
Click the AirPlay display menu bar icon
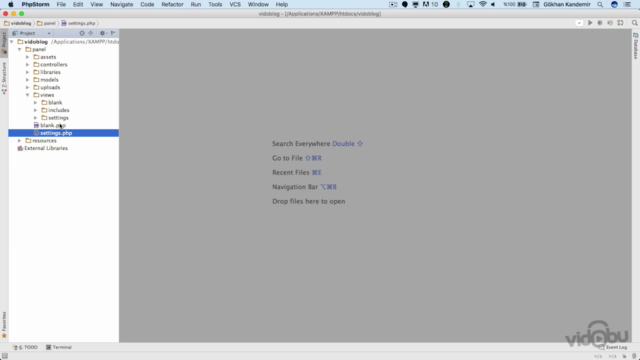click(x=471, y=4)
